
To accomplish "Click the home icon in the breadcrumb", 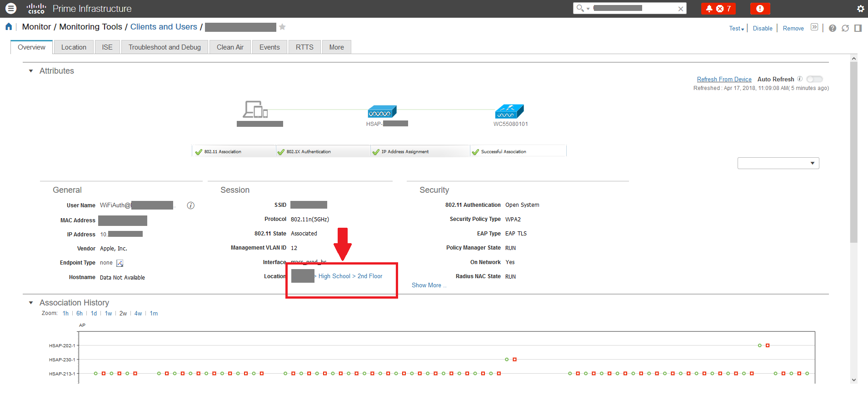I will coord(8,26).
